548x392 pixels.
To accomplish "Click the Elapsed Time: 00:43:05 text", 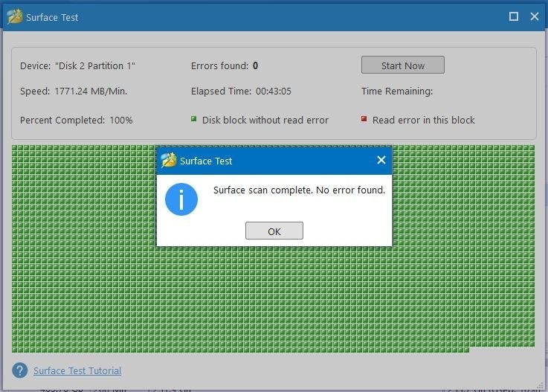I will tap(241, 91).
